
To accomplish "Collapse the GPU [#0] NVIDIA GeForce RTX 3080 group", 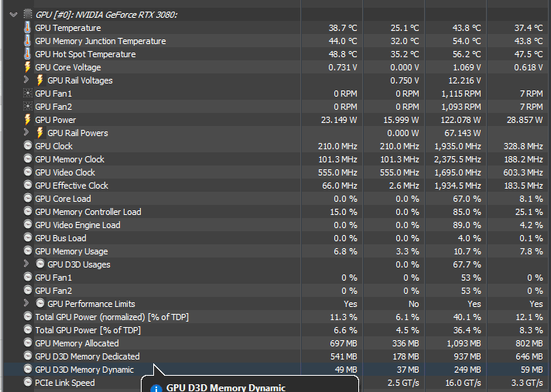I will [x=13, y=15].
